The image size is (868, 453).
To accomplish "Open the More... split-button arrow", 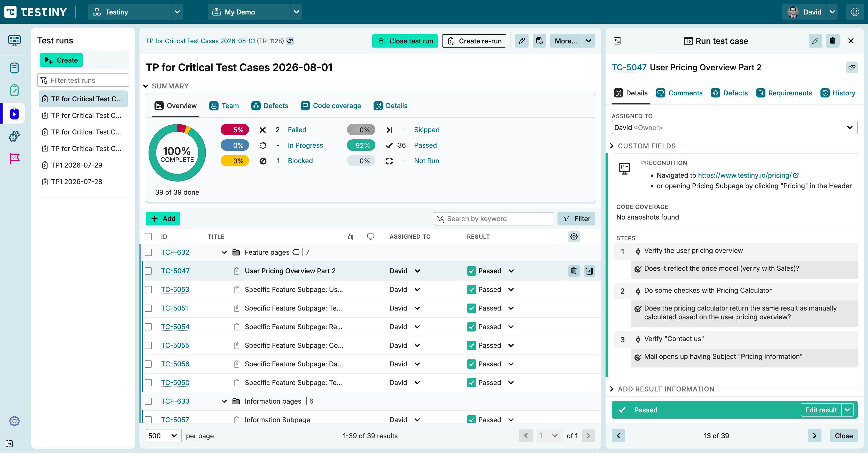I will 588,41.
